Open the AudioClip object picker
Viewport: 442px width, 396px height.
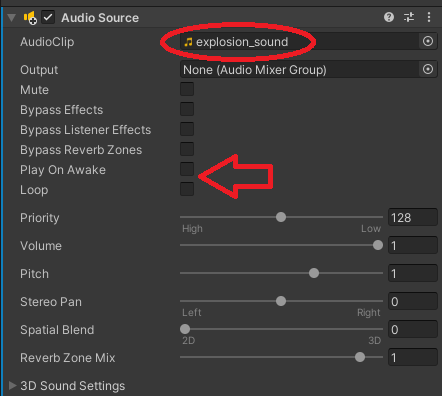coord(428,41)
